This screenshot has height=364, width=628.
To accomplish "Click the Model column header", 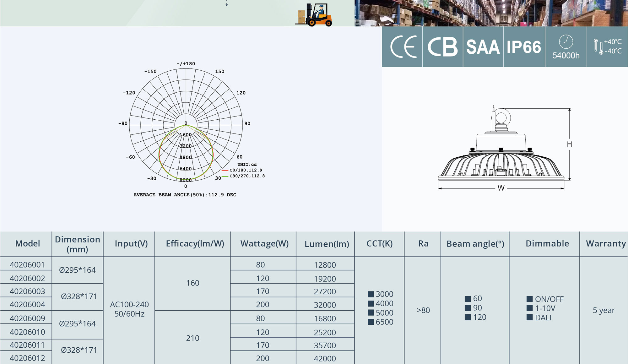I will [28, 244].
